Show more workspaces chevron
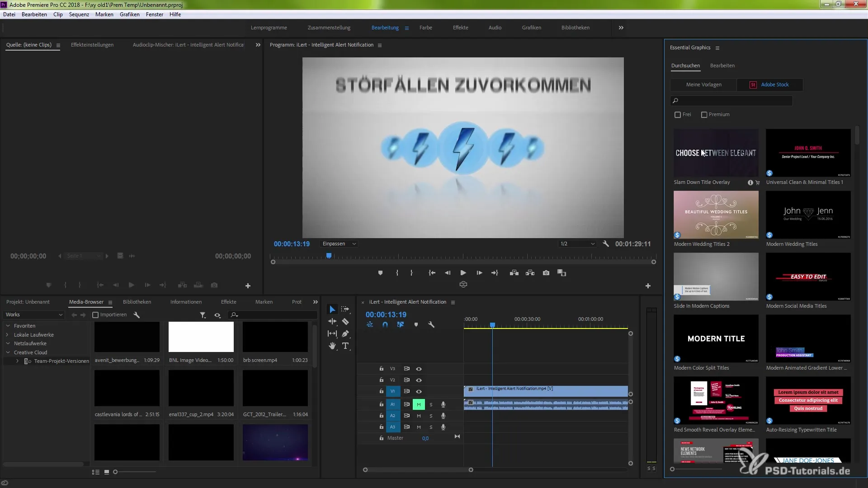The image size is (868, 488). (621, 28)
